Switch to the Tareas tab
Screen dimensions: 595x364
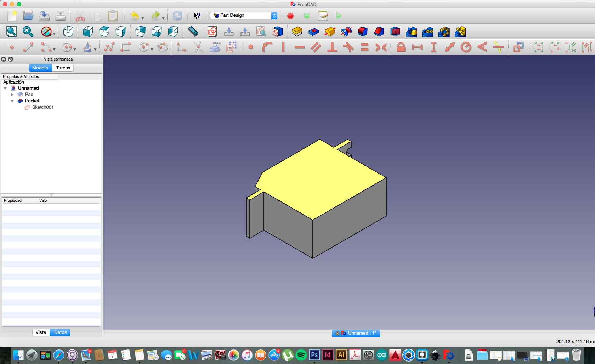point(63,68)
